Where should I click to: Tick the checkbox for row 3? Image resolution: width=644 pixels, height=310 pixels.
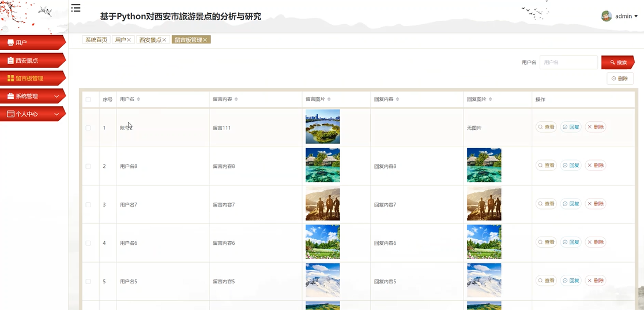click(x=88, y=205)
